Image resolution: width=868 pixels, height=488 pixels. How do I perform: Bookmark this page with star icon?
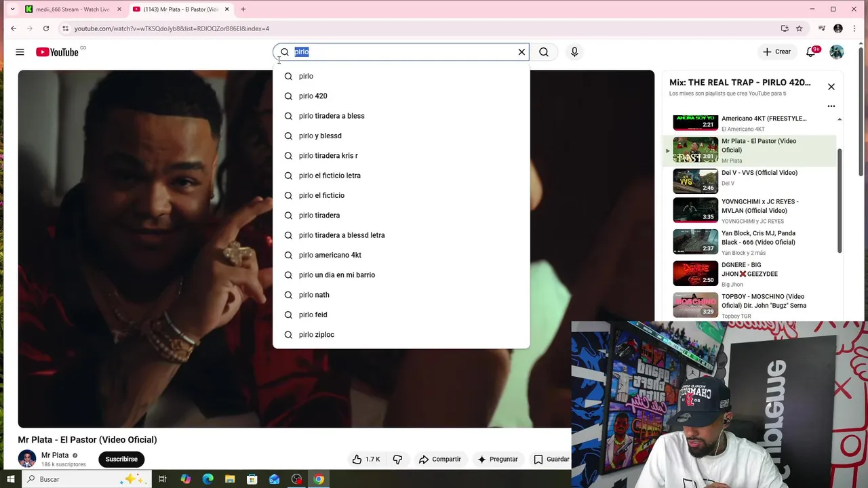click(800, 28)
